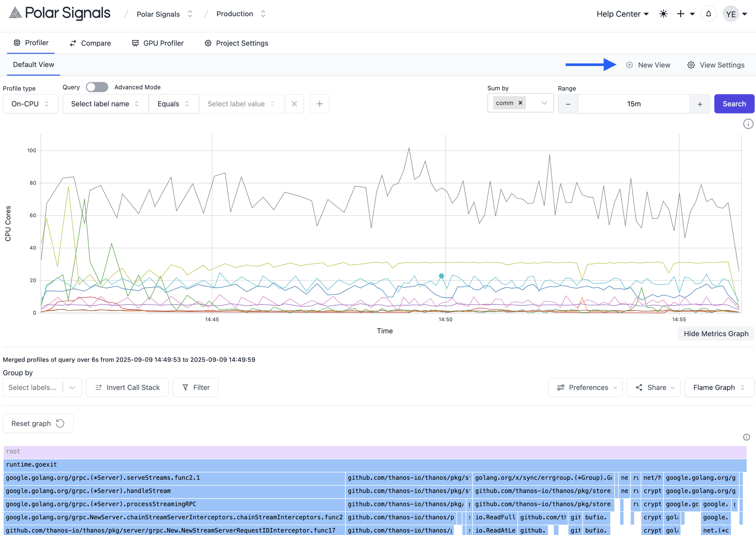Hide Metrics Graph
This screenshot has width=756, height=535.
pos(716,334)
